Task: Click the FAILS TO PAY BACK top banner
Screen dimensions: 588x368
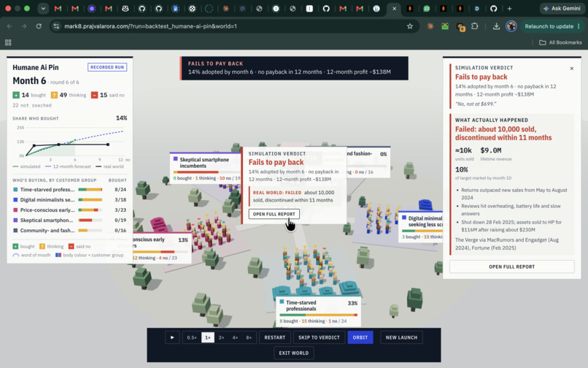Action: click(294, 68)
